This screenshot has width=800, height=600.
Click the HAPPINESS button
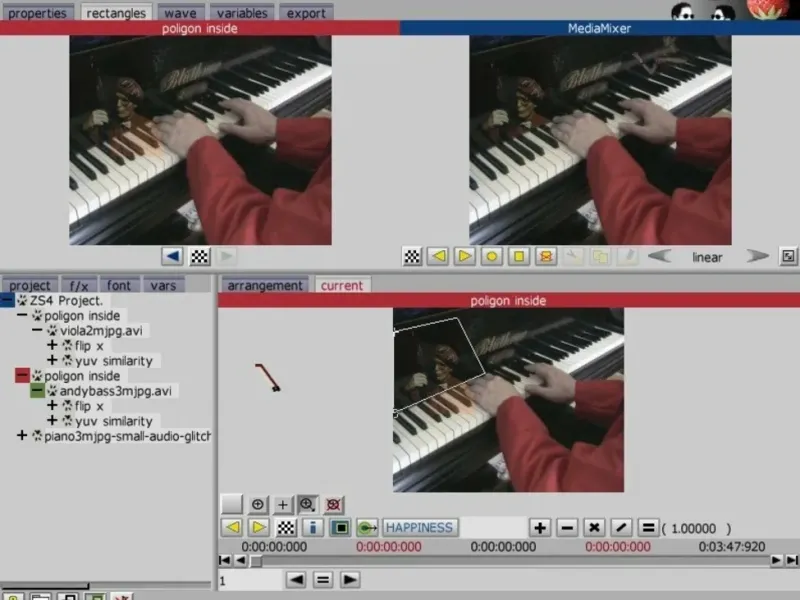pos(419,527)
